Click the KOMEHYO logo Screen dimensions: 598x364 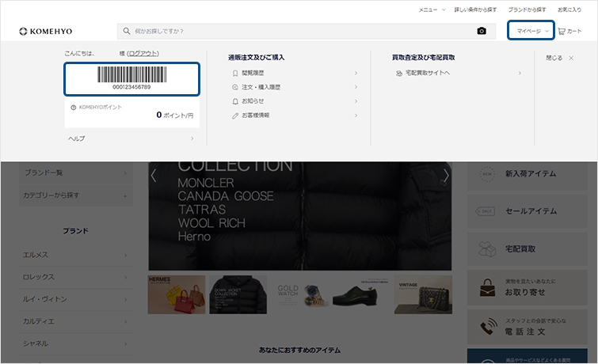[46, 31]
